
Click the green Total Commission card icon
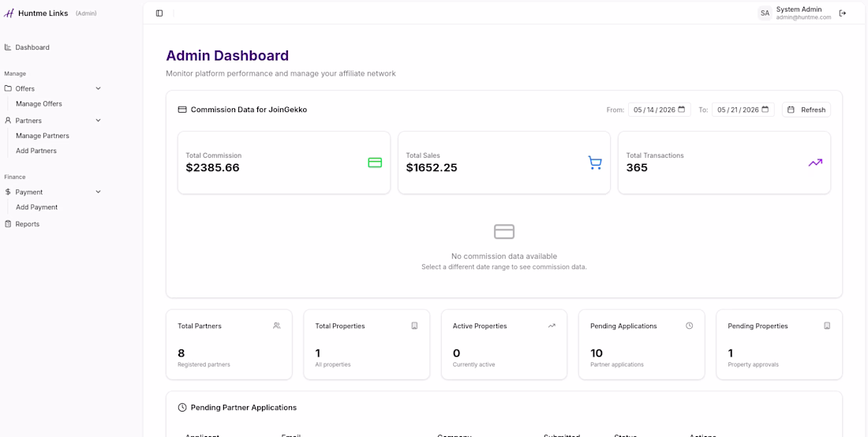375,162
